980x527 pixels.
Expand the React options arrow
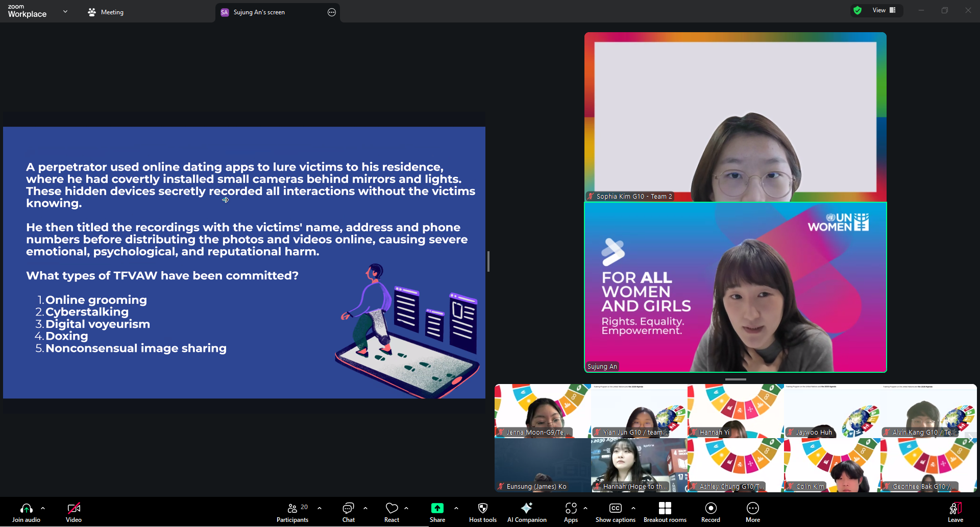click(x=406, y=508)
